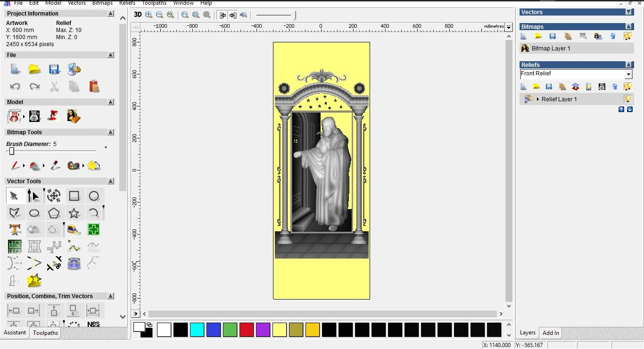Switch to 3D view
This screenshot has width=644, height=349.
click(138, 15)
